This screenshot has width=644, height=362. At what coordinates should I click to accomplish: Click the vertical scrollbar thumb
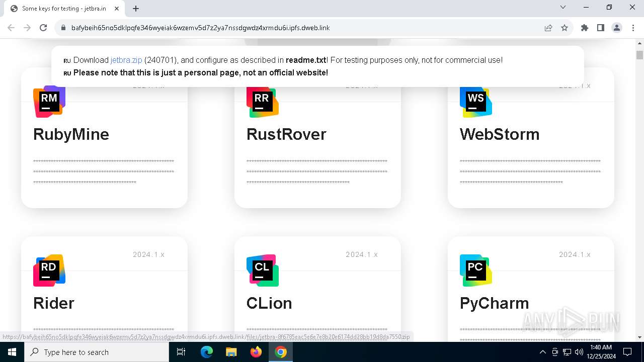coord(639,55)
